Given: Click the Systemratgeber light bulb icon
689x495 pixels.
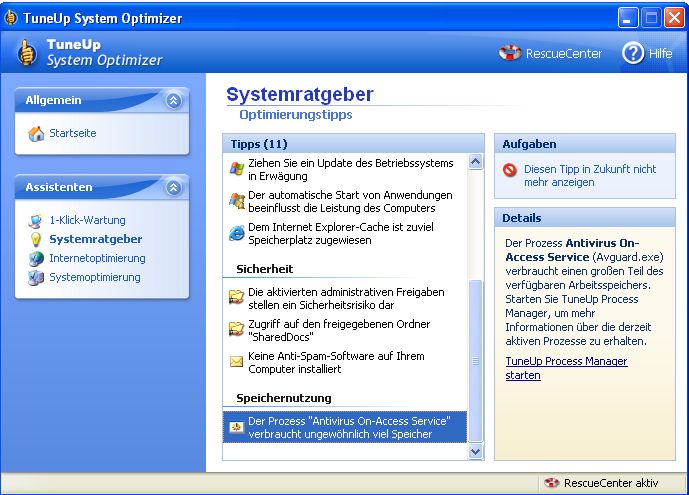Looking at the screenshot, I should tap(36, 239).
